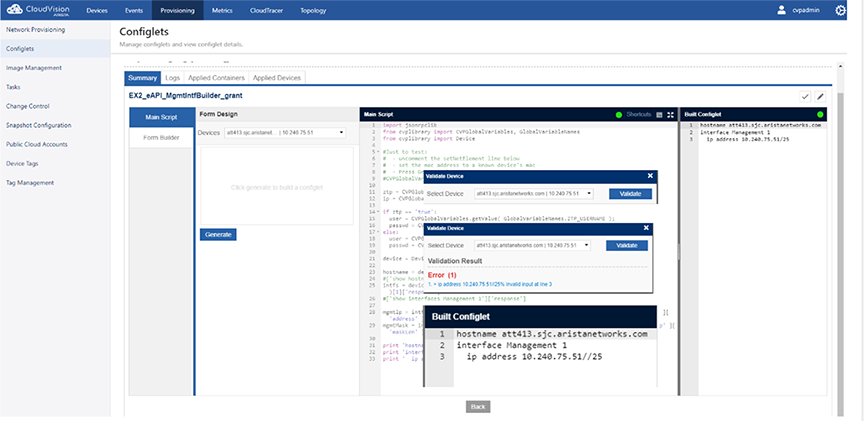
Task: Click 'interface Management 1' in the Built Configlet panel
Action: point(734,132)
